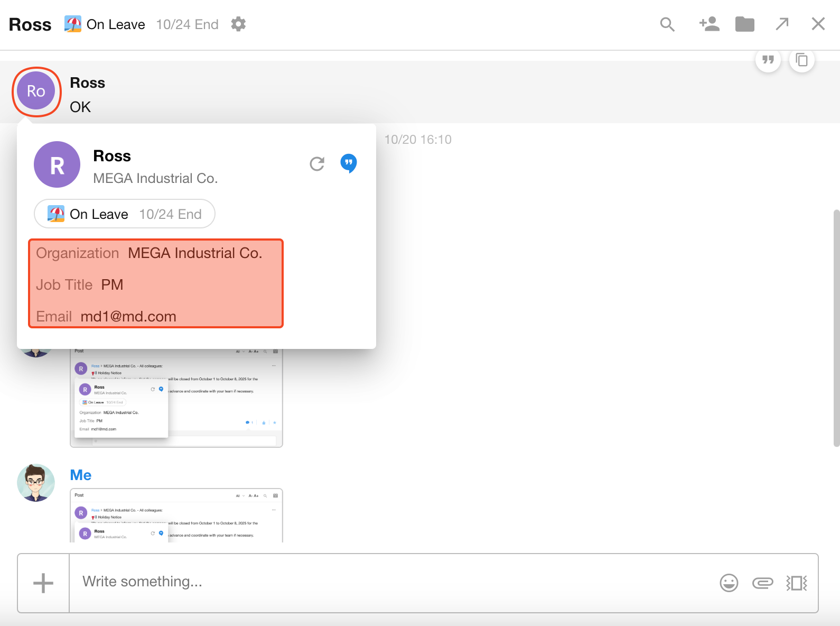Screen dimensions: 840x626
Task: Click the On Leave status pill
Action: (125, 214)
